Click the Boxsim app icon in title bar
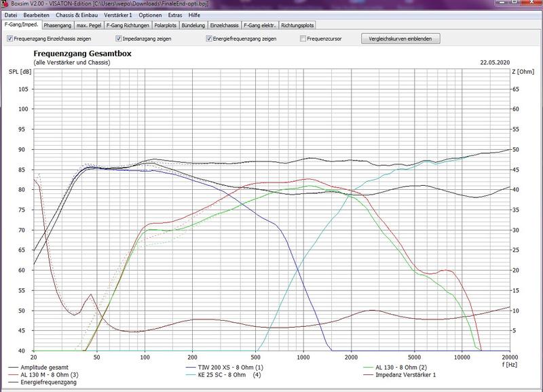This screenshot has height=392, width=543. pyautogui.click(x=5, y=4)
